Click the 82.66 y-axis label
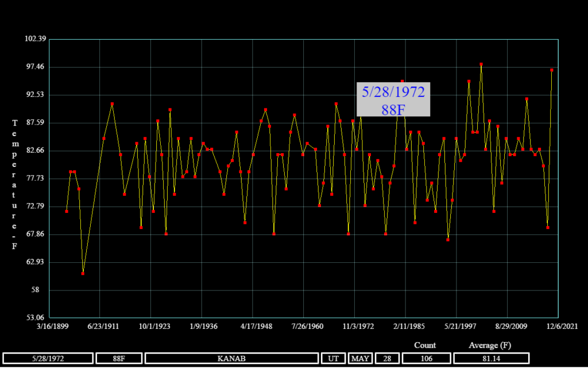The height and width of the screenshot is (369, 588). click(x=35, y=150)
